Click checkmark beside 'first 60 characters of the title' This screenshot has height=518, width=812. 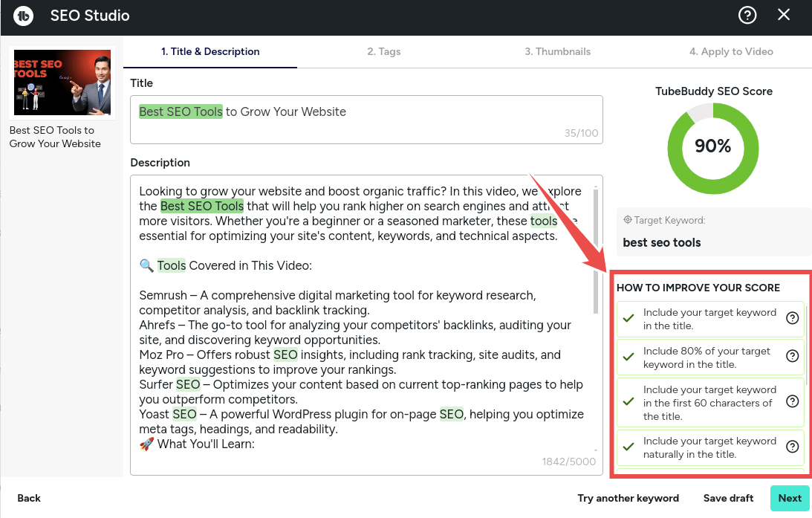[629, 401]
